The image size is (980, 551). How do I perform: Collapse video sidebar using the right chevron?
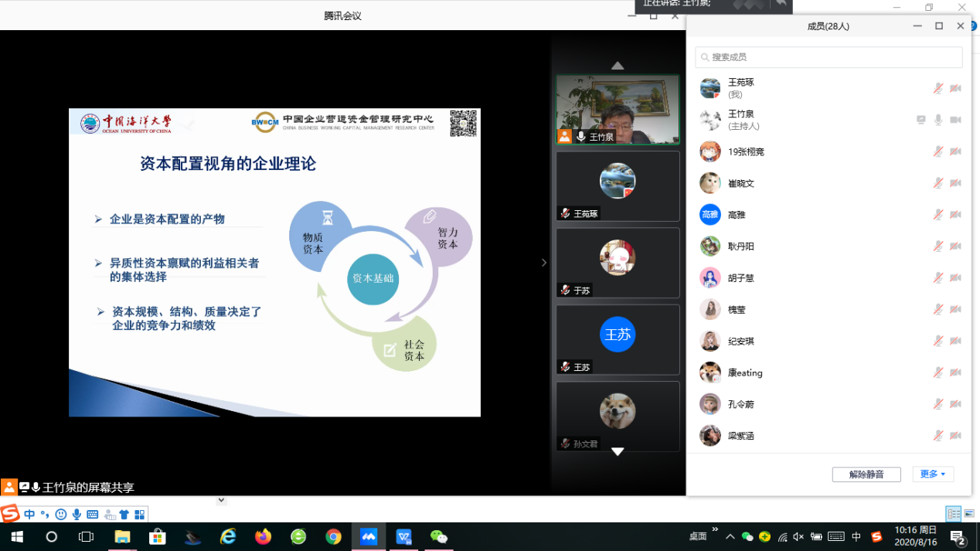tap(543, 263)
